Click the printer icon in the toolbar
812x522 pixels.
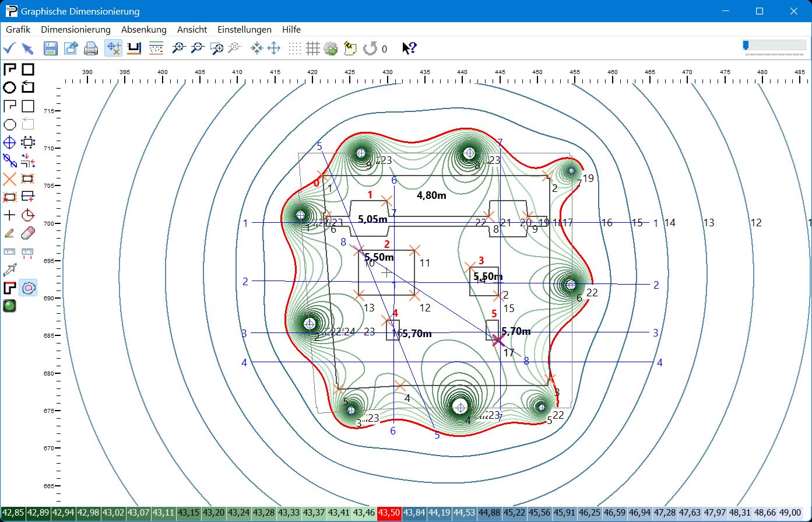pos(91,48)
